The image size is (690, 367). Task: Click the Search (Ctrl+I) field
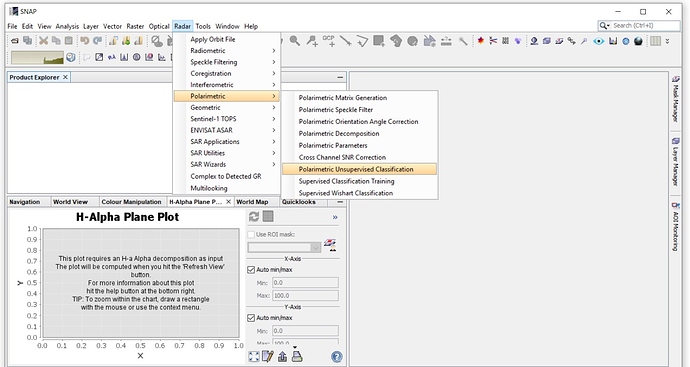(x=639, y=26)
